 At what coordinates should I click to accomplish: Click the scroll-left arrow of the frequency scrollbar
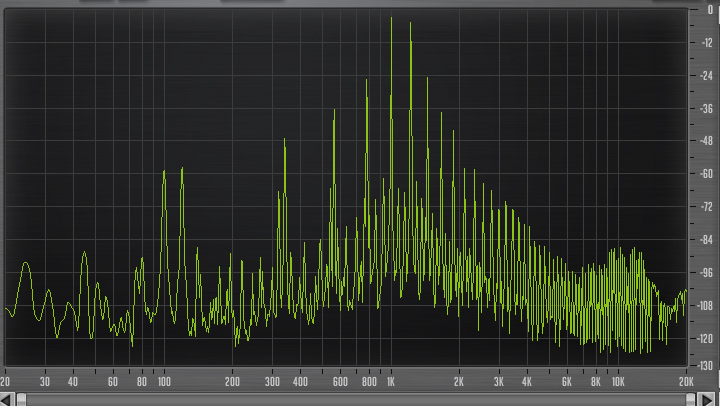pyautogui.click(x=6, y=400)
